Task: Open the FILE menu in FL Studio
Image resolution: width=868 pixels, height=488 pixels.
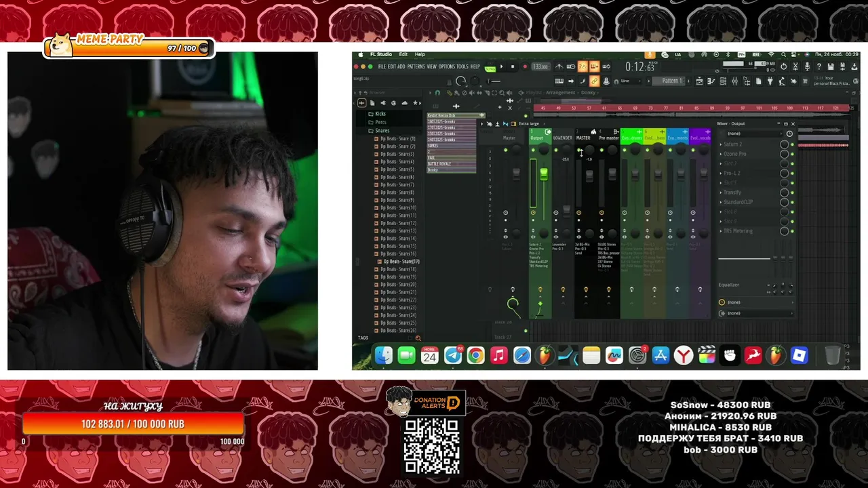Action: tap(382, 66)
